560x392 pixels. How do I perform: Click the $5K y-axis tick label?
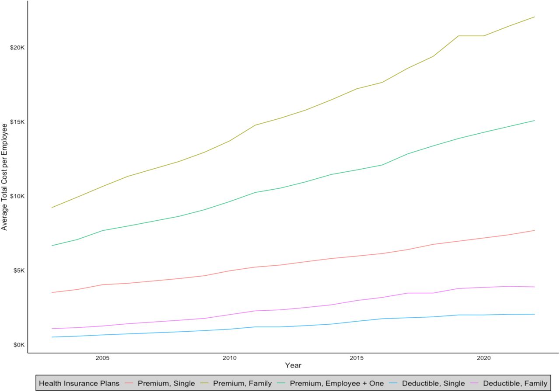click(x=19, y=271)
